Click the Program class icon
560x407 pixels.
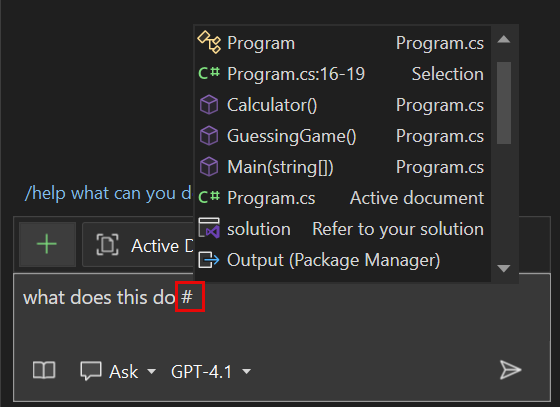pyautogui.click(x=209, y=42)
